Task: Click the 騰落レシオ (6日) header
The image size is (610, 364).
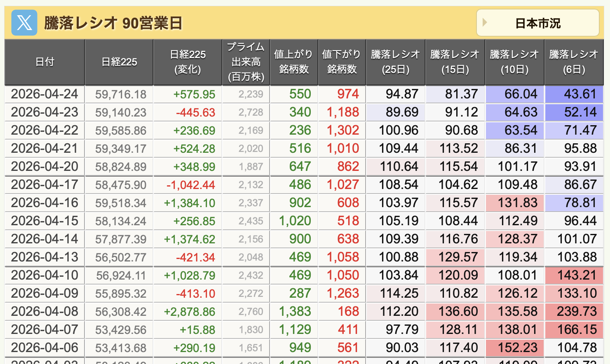Action: point(573,62)
